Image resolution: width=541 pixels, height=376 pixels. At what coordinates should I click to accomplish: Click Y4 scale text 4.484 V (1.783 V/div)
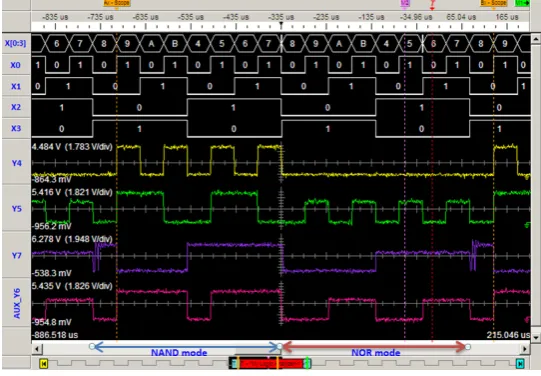tap(72, 147)
